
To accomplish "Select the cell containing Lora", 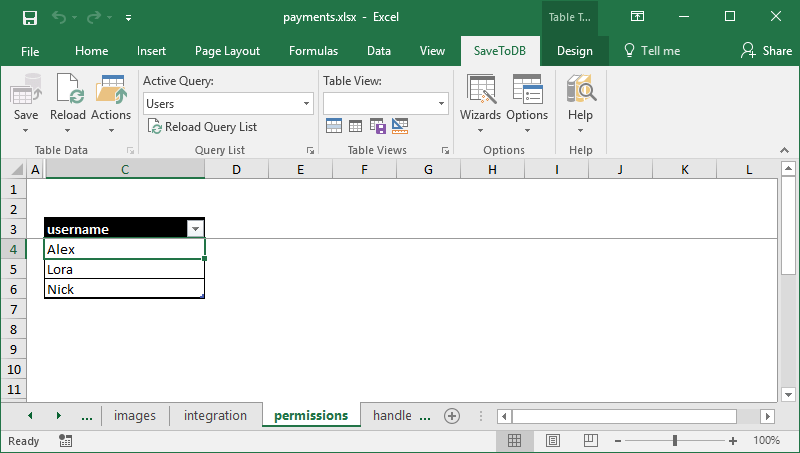I will (124, 269).
